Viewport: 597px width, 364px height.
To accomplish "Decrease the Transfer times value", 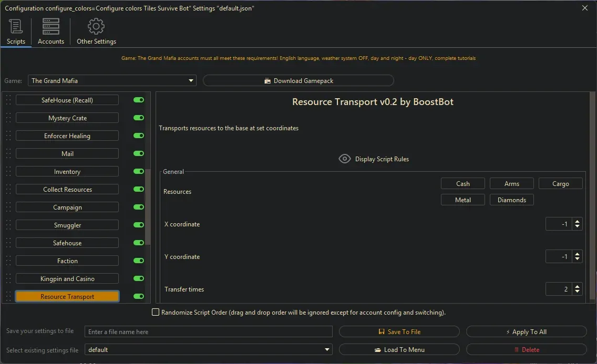I will 577,292.
